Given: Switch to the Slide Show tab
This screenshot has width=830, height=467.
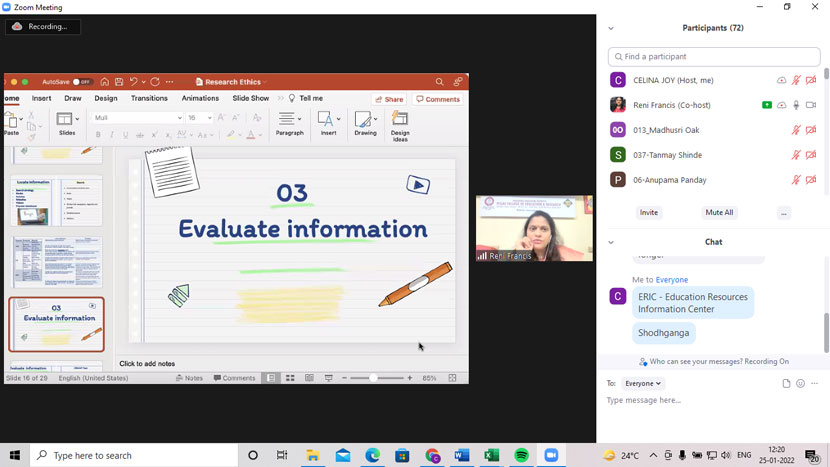Looking at the screenshot, I should tap(250, 98).
